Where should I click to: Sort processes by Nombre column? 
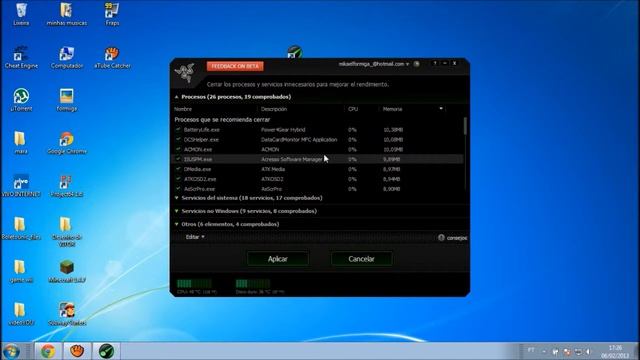coord(183,109)
